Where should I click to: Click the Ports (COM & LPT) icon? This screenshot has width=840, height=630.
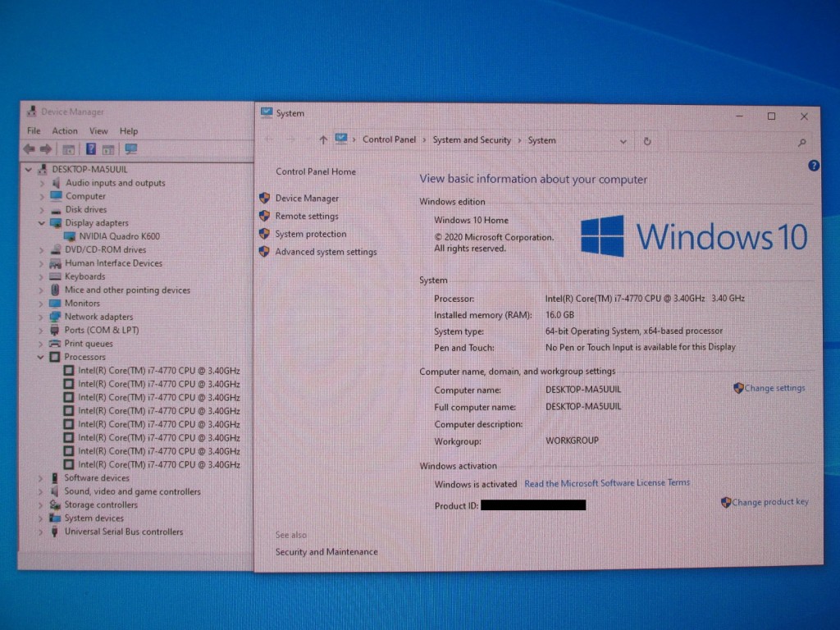55,330
